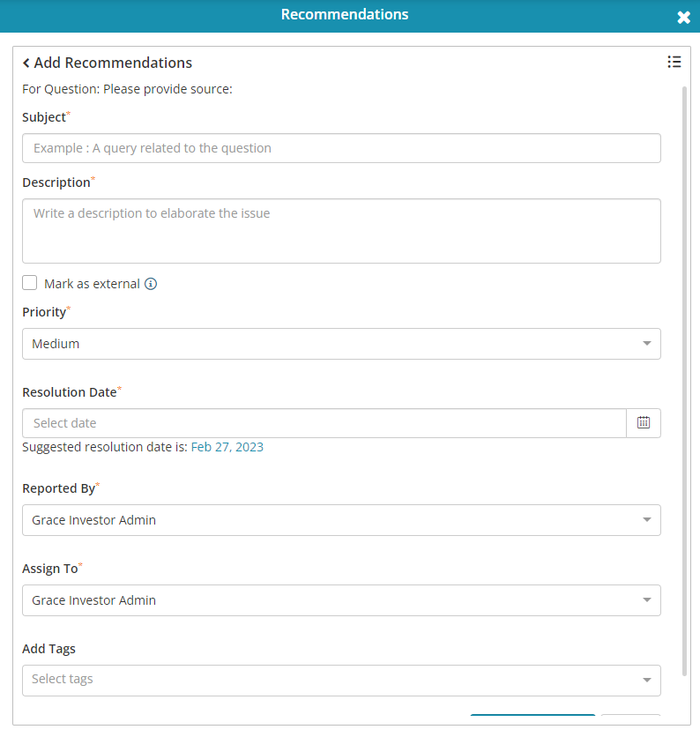700x737 pixels.
Task: Enable the Mark as external checkbox
Action: (x=30, y=283)
